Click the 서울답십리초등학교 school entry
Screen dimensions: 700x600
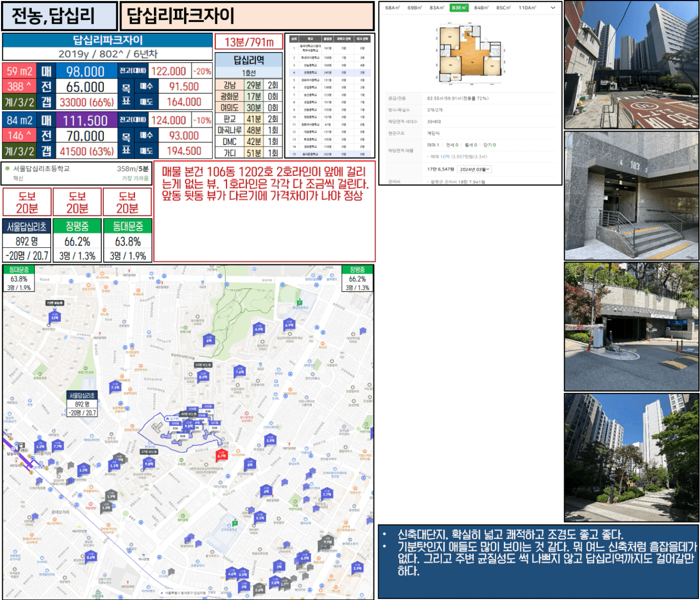76,173
